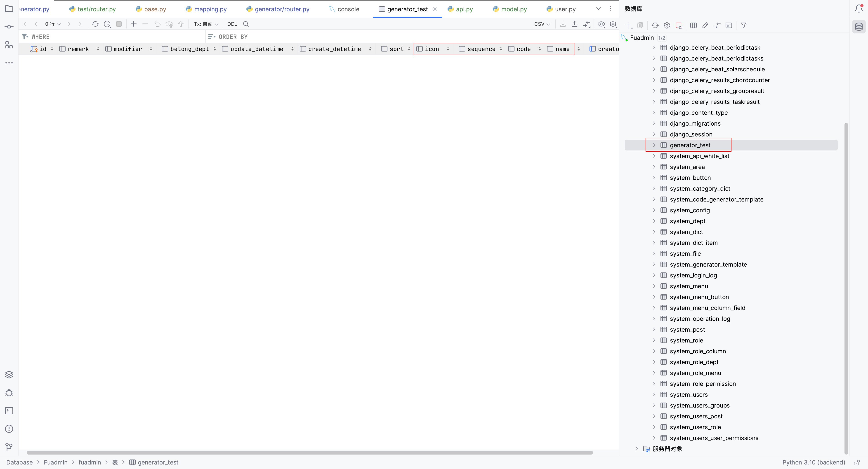Toggle sort on the icon column header

tap(448, 49)
